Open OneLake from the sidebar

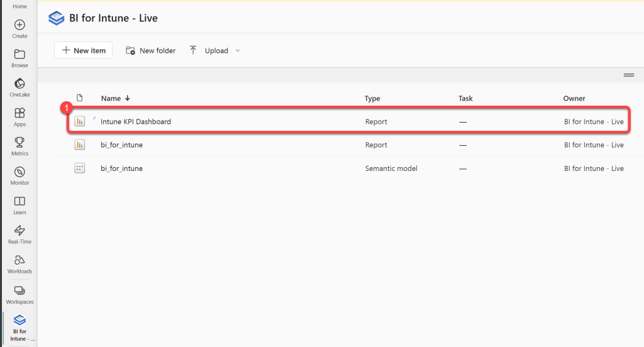[19, 84]
